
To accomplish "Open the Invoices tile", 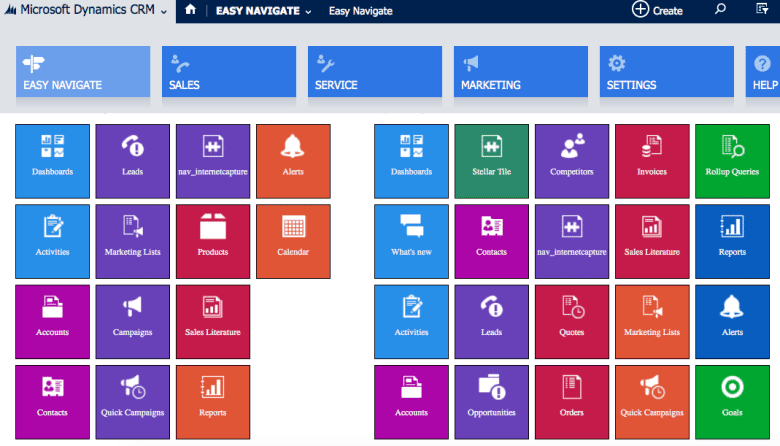I will coord(652,161).
